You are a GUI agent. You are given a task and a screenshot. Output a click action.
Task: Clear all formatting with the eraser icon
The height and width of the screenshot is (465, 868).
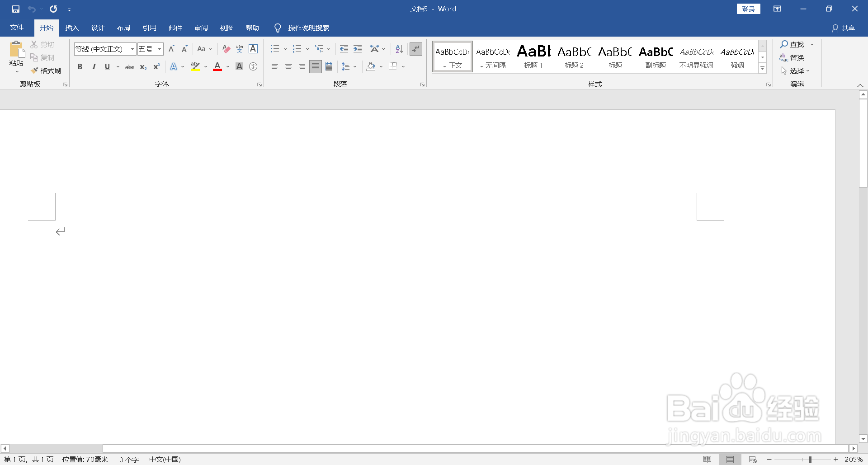click(x=226, y=49)
